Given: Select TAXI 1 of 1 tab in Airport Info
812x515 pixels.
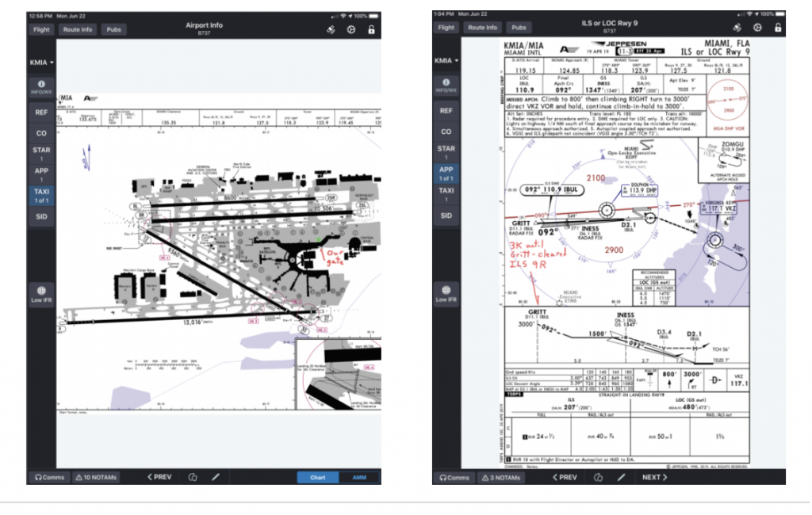Looking at the screenshot, I should tap(41, 196).
